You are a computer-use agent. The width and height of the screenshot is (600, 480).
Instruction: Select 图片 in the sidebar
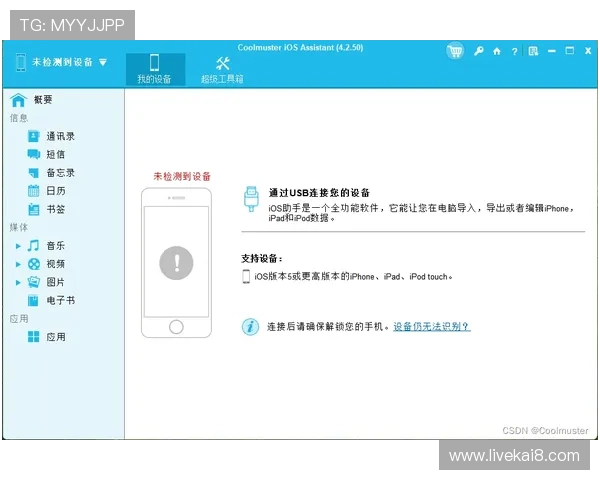(55, 282)
